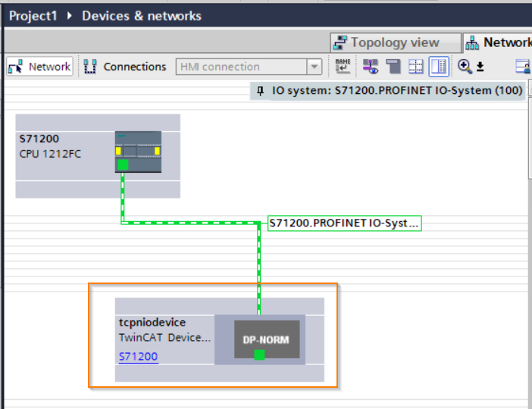
Task: Click the pin icon on IO system label
Action: point(260,91)
